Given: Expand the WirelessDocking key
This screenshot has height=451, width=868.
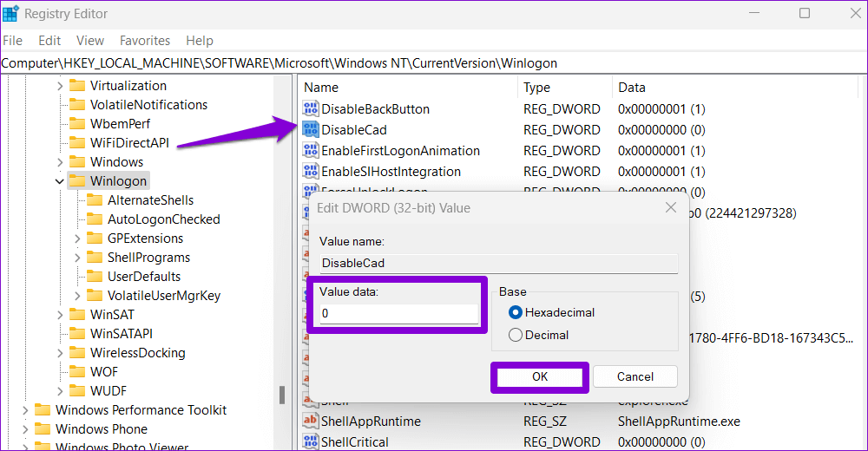Looking at the screenshot, I should tap(60, 353).
